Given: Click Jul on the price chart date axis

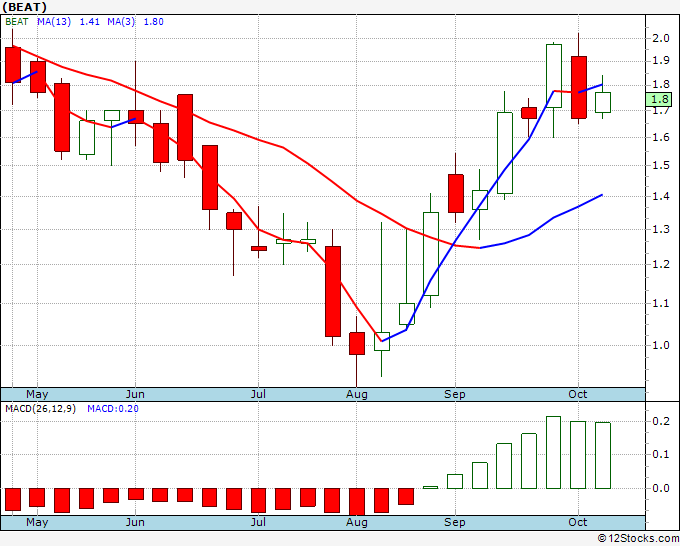Looking at the screenshot, I should point(258,394).
